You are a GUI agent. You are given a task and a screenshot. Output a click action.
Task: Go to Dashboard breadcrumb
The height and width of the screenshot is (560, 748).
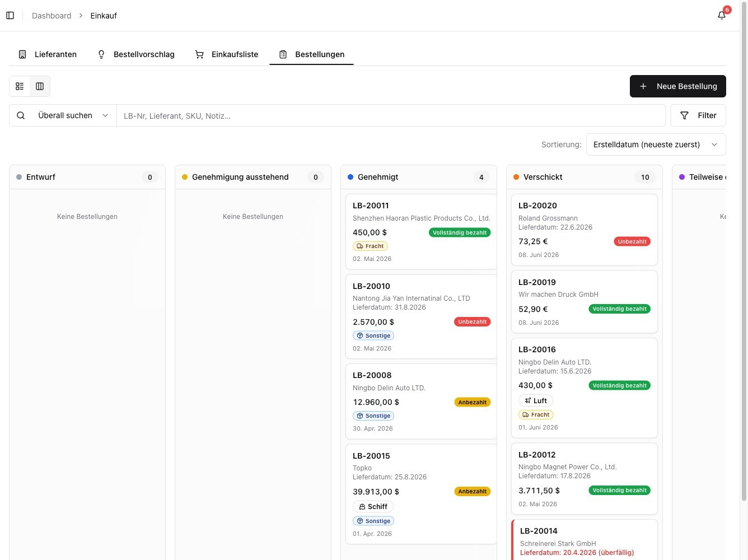[52, 16]
